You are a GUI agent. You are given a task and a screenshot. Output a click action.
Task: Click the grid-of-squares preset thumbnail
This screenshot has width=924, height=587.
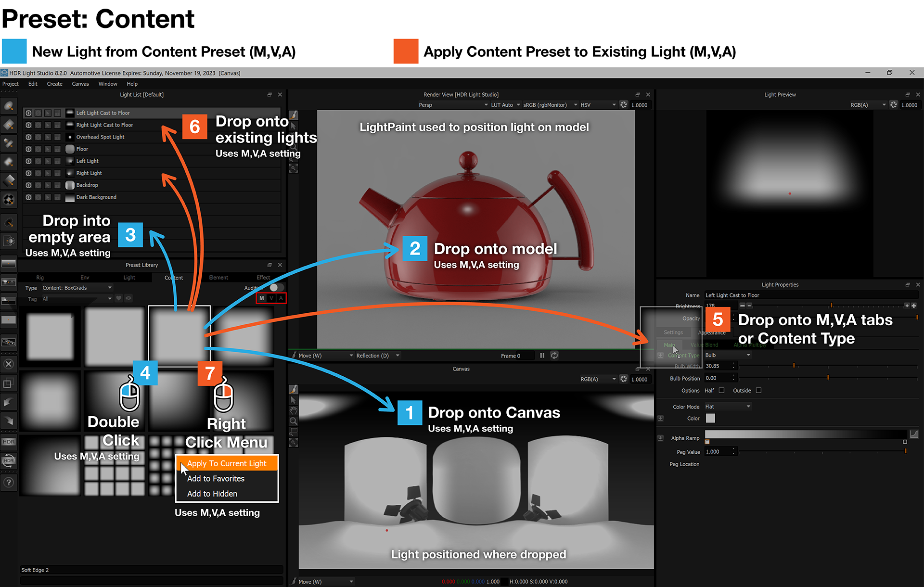coord(114,466)
